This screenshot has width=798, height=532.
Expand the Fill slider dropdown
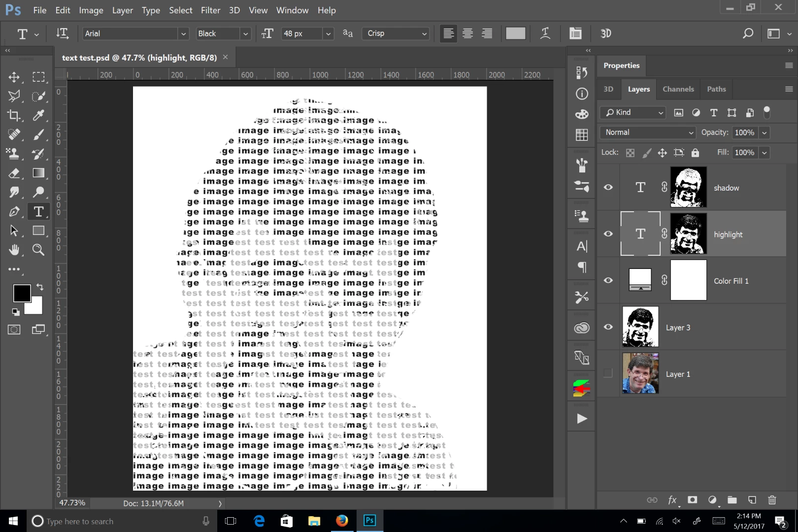[x=765, y=153]
